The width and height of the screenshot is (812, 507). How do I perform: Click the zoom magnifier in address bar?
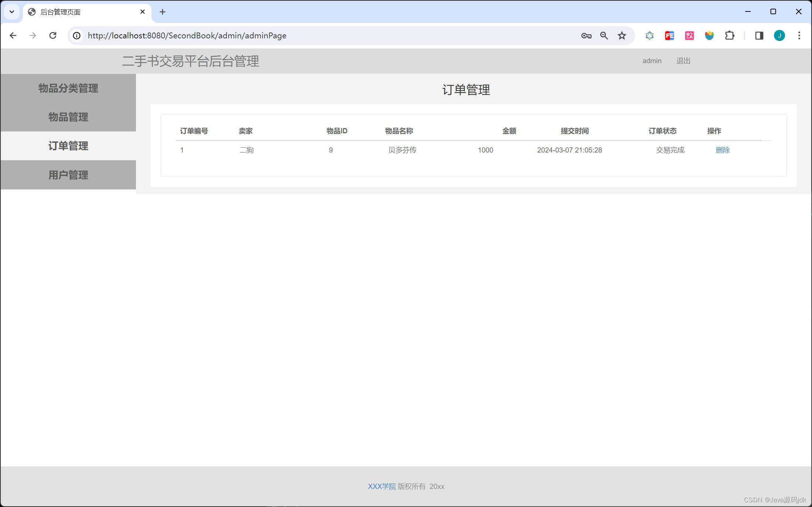(604, 35)
